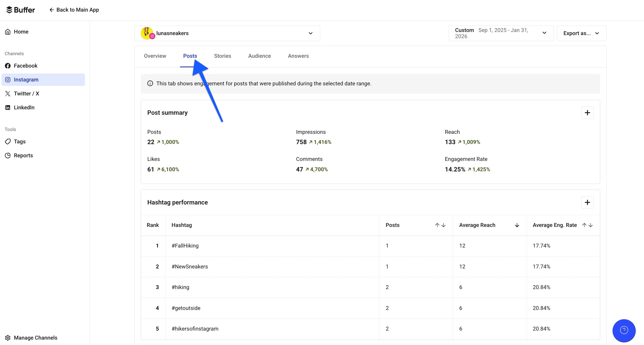Select the #getoutside hashtag row
644x345 pixels.
tap(371, 308)
